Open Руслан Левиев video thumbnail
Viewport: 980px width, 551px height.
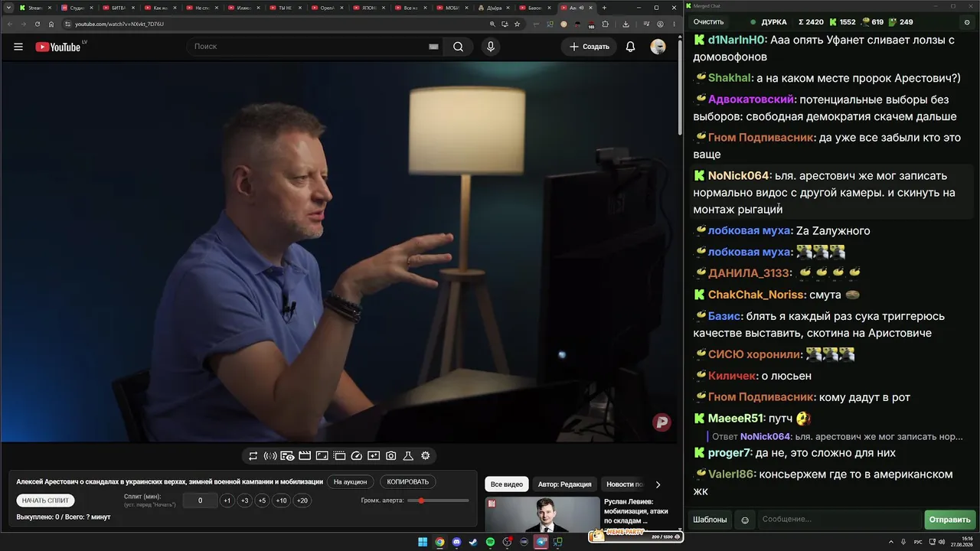542,514
